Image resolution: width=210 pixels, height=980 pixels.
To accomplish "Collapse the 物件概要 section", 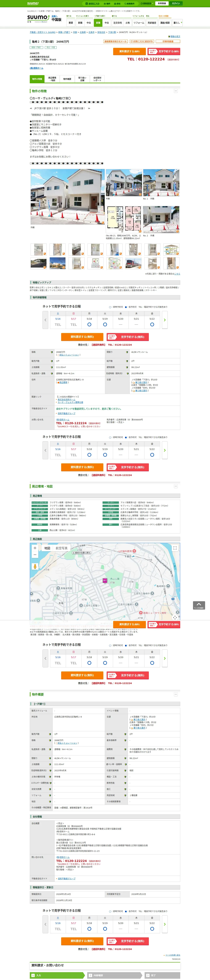I will pos(176,694).
